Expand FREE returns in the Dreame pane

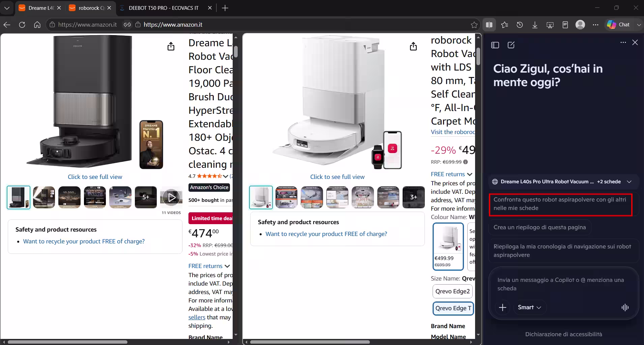pyautogui.click(x=209, y=266)
